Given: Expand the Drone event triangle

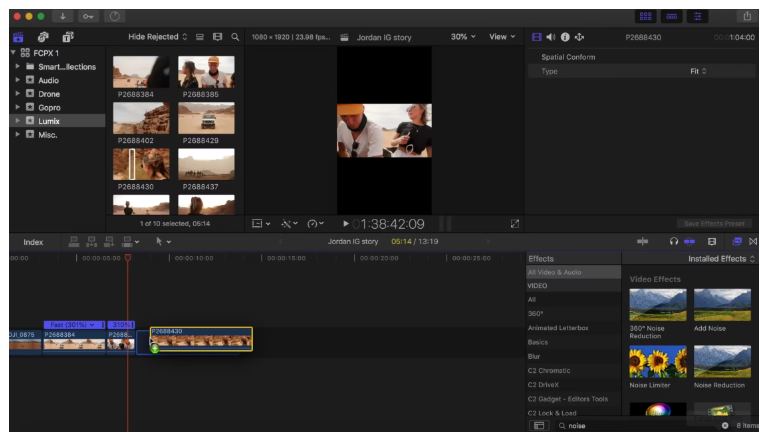Looking at the screenshot, I should tap(18, 93).
